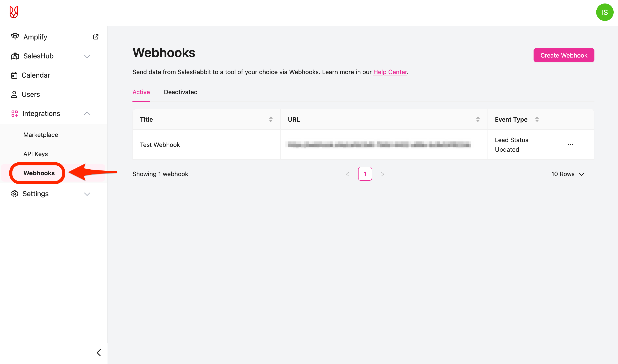
Task: Collapse the Integrations submenu chevron
Action: pyautogui.click(x=87, y=113)
